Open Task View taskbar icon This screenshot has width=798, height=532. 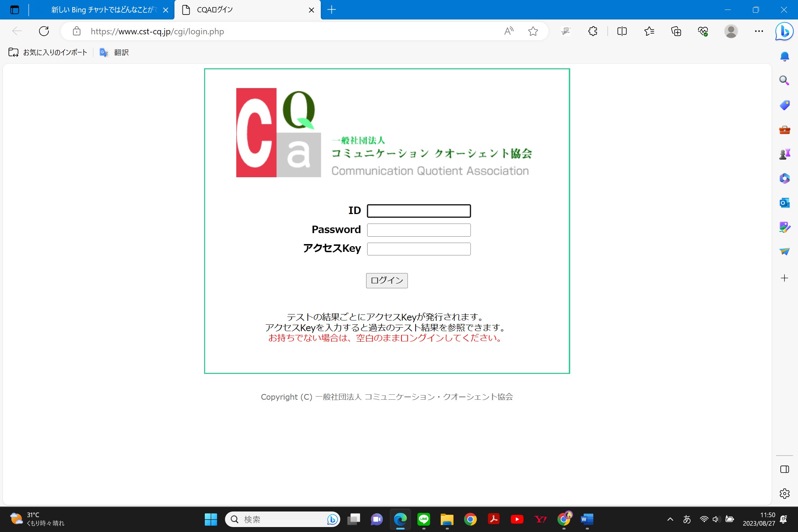click(x=353, y=519)
